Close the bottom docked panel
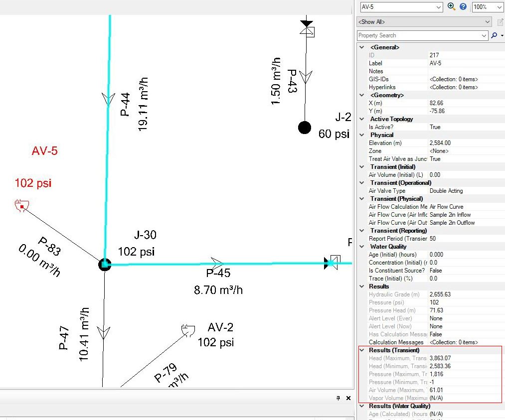The height and width of the screenshot is (420, 505). click(348, 398)
